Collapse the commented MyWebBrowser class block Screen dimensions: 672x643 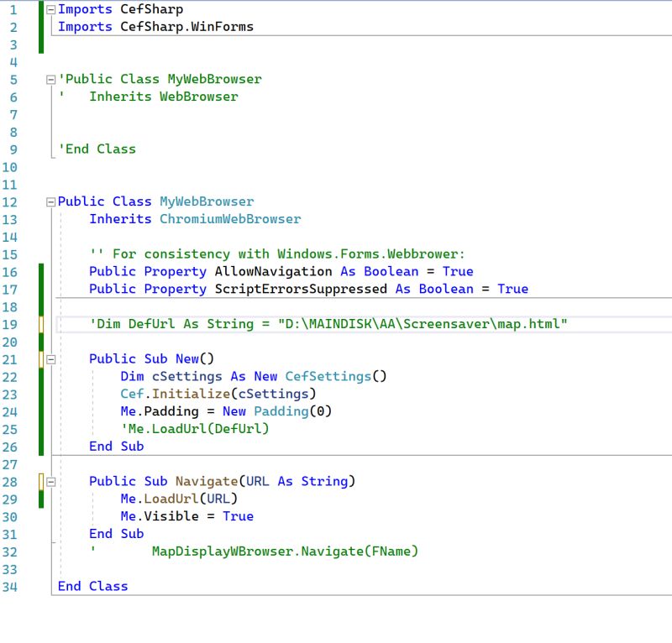50,79
